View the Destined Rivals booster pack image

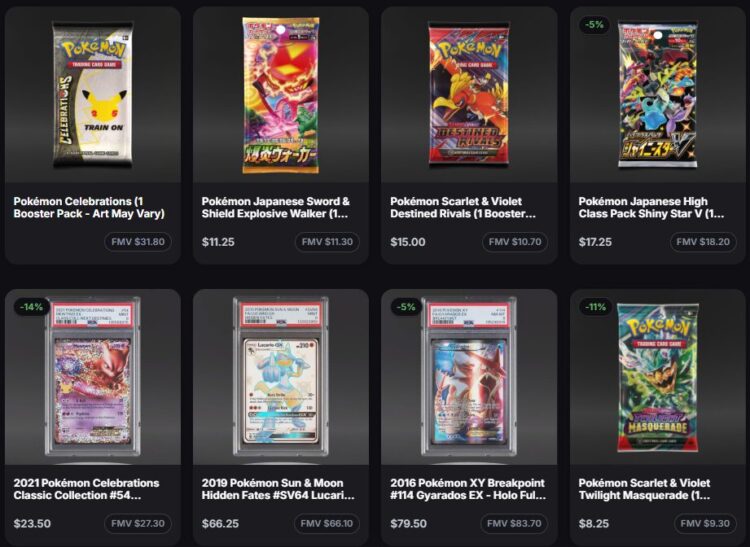[469, 94]
